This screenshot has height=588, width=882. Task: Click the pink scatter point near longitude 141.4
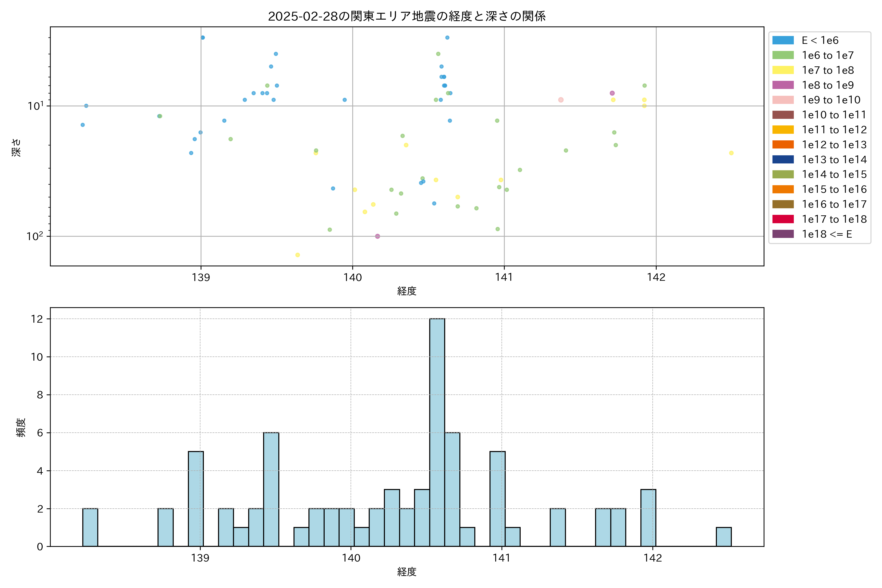[561, 100]
